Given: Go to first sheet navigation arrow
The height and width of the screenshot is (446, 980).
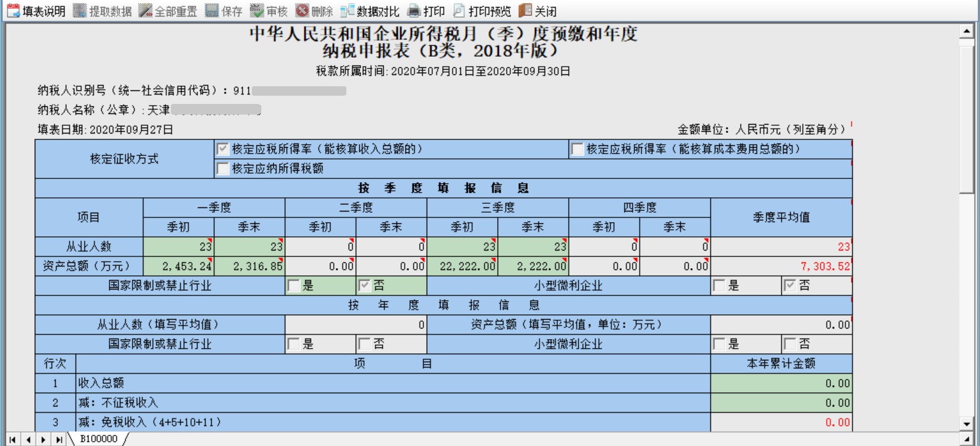Looking at the screenshot, I should (13, 440).
